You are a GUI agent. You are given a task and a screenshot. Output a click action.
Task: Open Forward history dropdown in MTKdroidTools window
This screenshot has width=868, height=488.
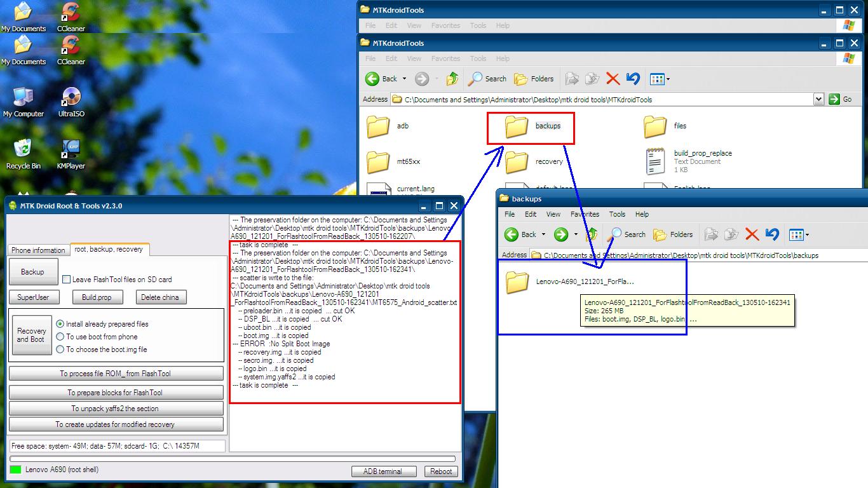[437, 79]
